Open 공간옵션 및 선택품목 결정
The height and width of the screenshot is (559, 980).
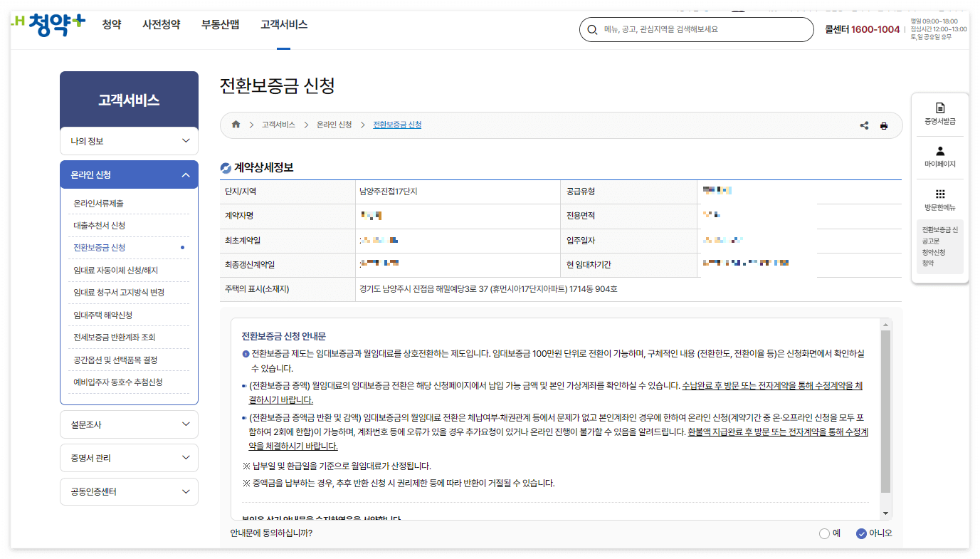pos(115,360)
